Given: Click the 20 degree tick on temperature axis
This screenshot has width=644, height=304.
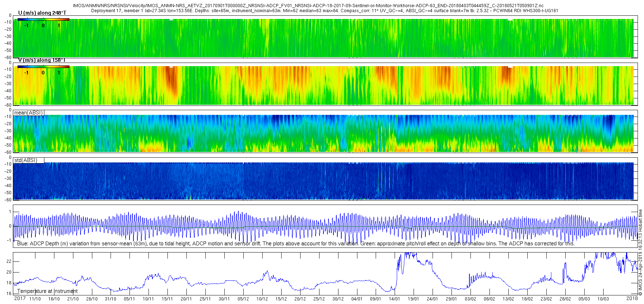Looking at the screenshot, I should (9, 272).
